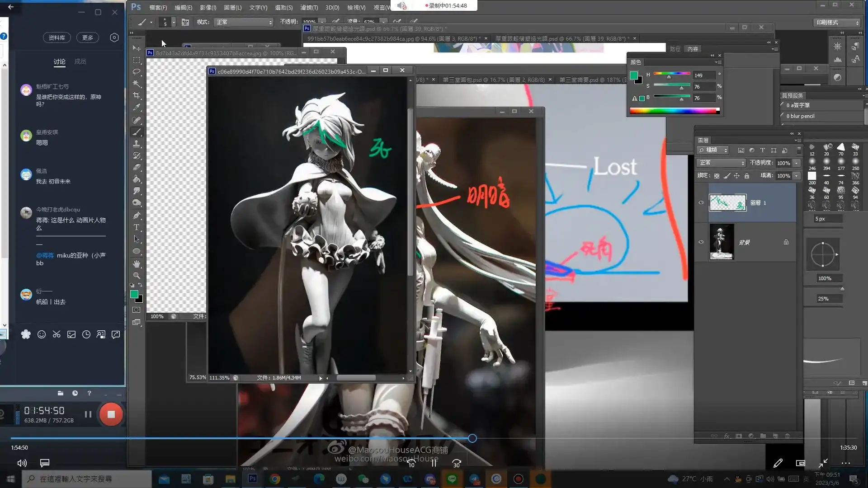Hide layer 圖層 1 with eye icon
The height and width of the screenshot is (488, 868).
[701, 202]
